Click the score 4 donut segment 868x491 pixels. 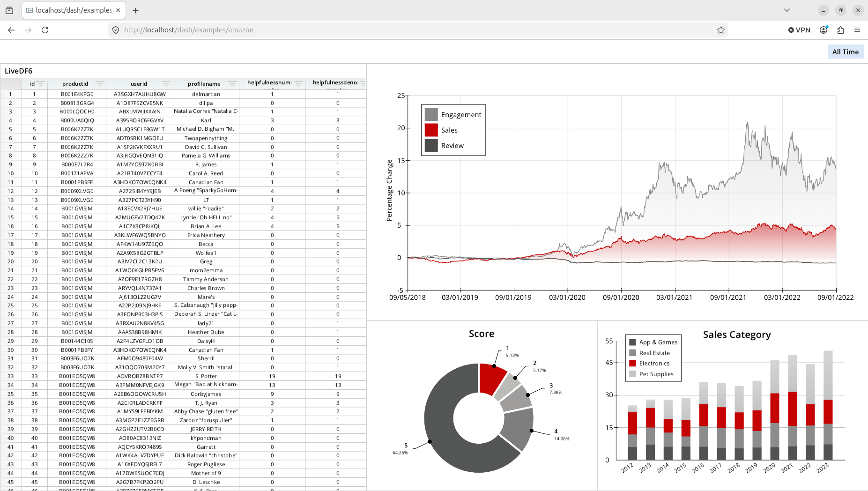(518, 427)
